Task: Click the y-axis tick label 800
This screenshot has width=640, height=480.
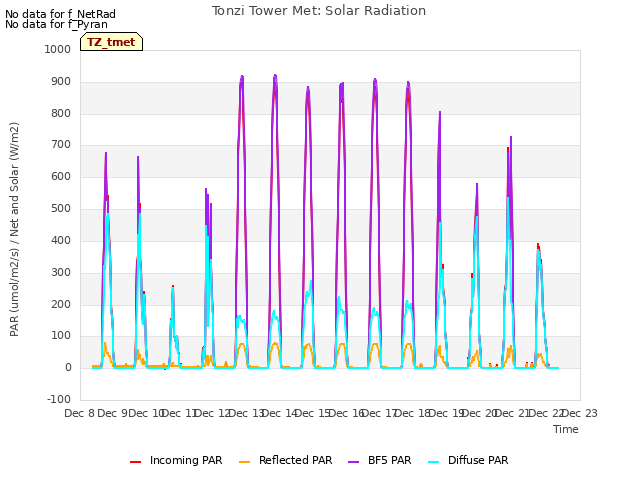Action: click(61, 113)
